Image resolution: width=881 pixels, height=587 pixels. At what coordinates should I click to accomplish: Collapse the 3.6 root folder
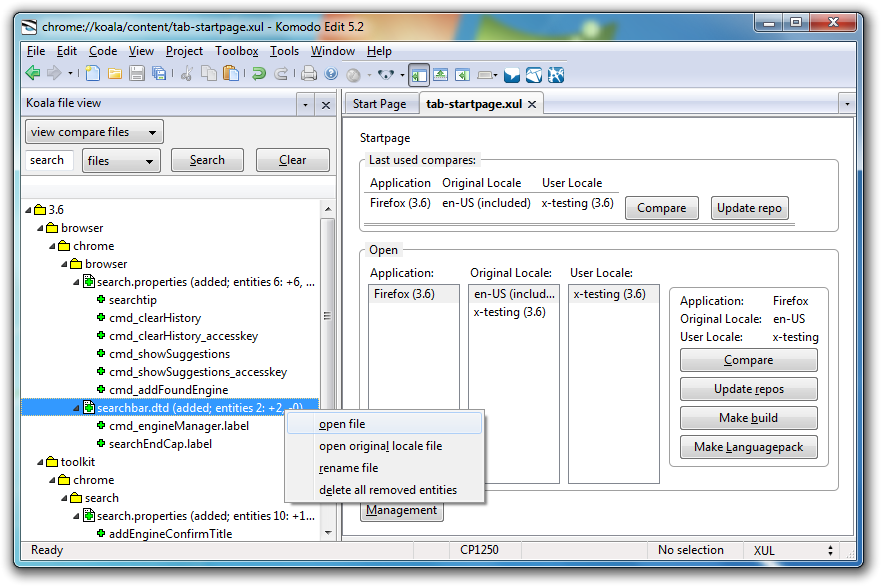[x=29, y=210]
